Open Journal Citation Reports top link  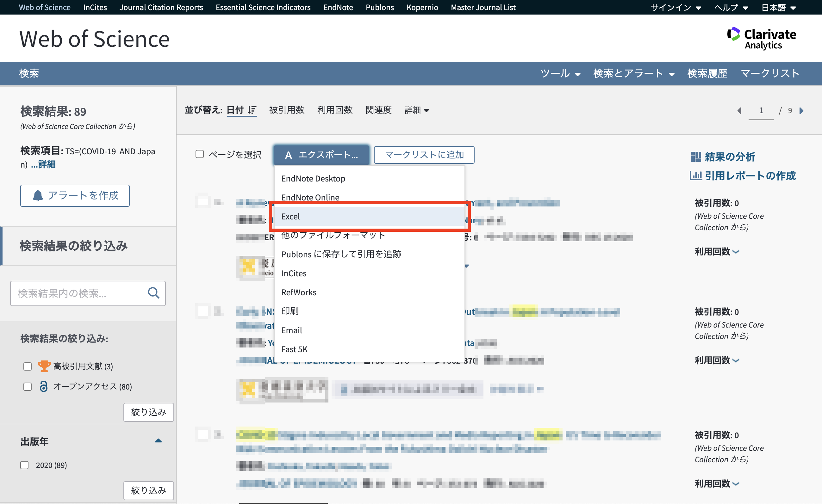pyautogui.click(x=161, y=7)
